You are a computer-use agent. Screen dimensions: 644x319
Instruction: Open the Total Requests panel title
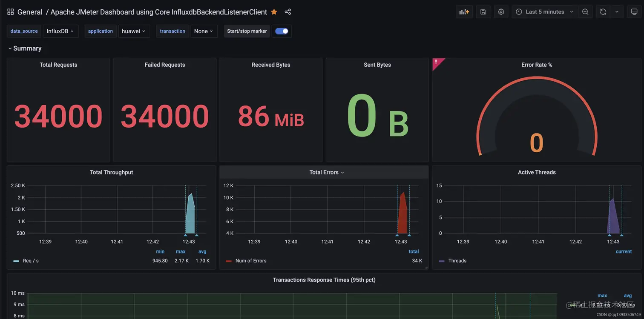coord(58,65)
